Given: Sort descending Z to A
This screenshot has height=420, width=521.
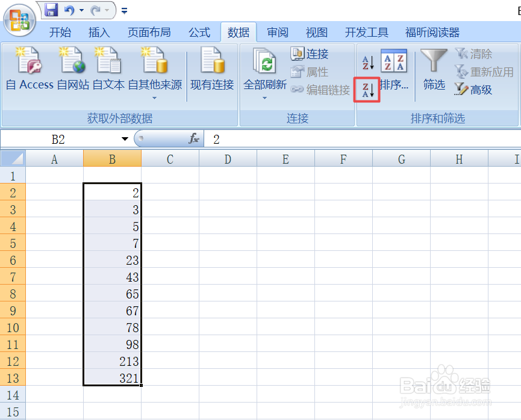Looking at the screenshot, I should click(x=367, y=90).
